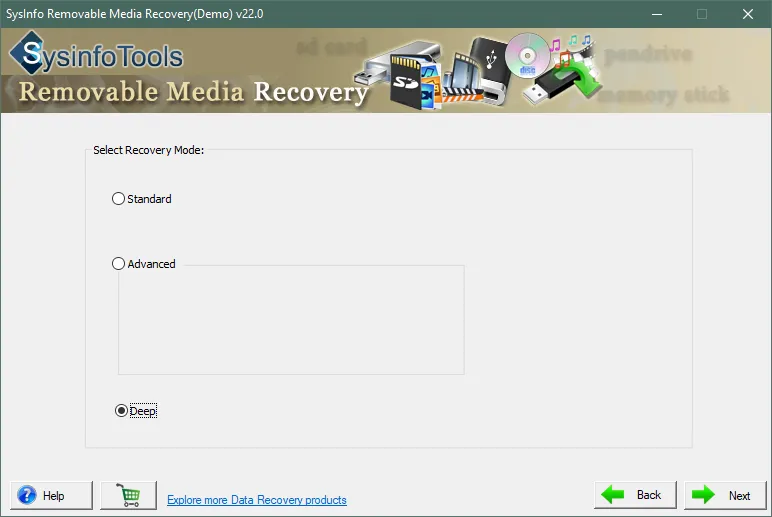Minimize the Removable Media Recovery window
Image resolution: width=772 pixels, height=517 pixels.
657,14
